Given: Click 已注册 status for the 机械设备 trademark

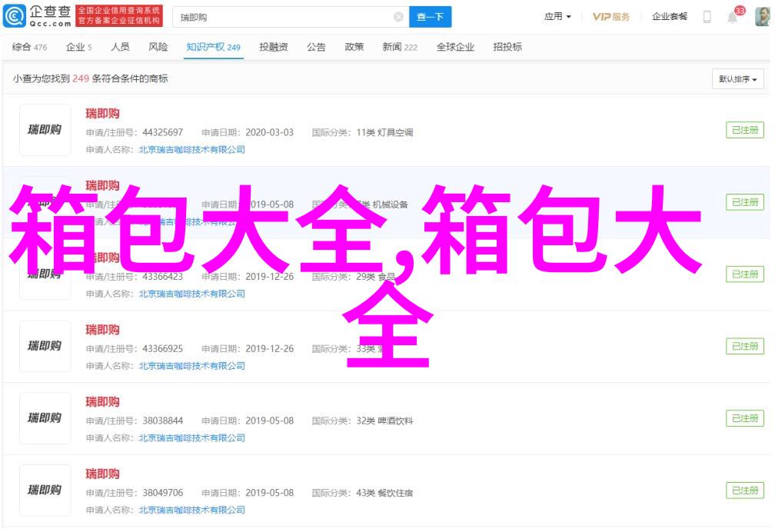Looking at the screenshot, I should (x=745, y=202).
